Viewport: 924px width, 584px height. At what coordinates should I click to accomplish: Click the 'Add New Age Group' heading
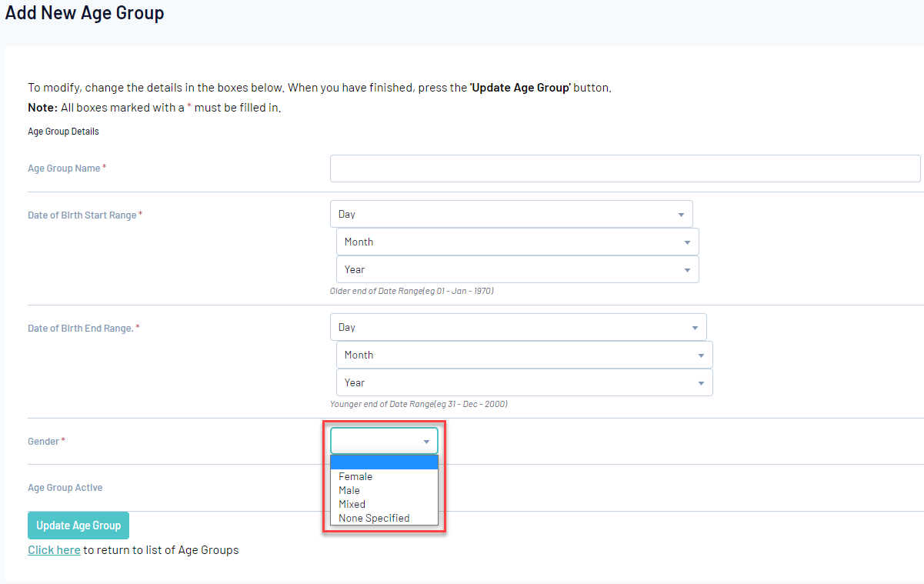pyautogui.click(x=85, y=13)
